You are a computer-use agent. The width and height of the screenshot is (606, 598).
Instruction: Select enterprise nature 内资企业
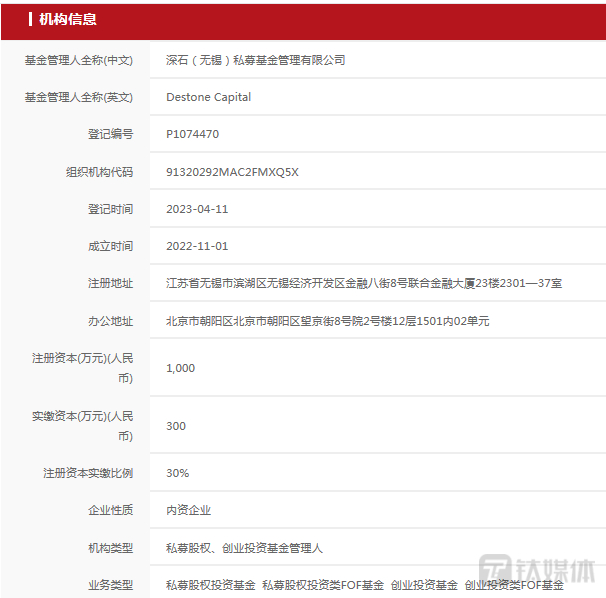click(189, 510)
